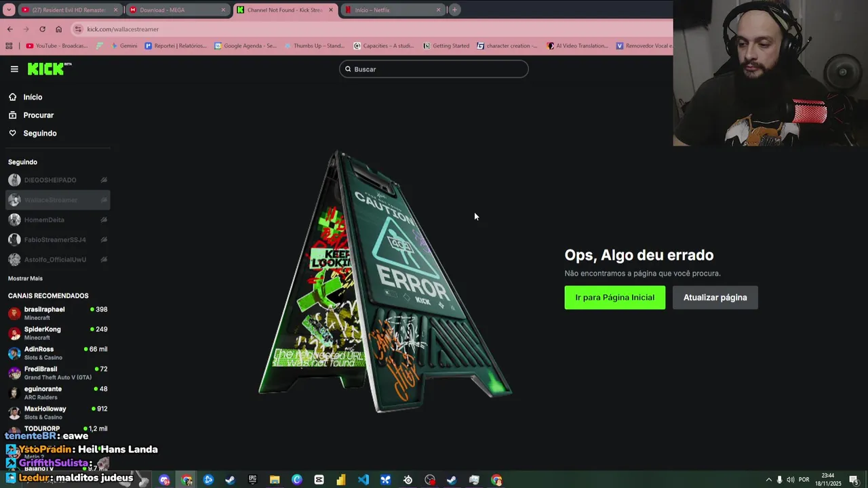Screen dimensions: 868x488
Task: Open the clock and date display
Action: [x=828, y=480]
